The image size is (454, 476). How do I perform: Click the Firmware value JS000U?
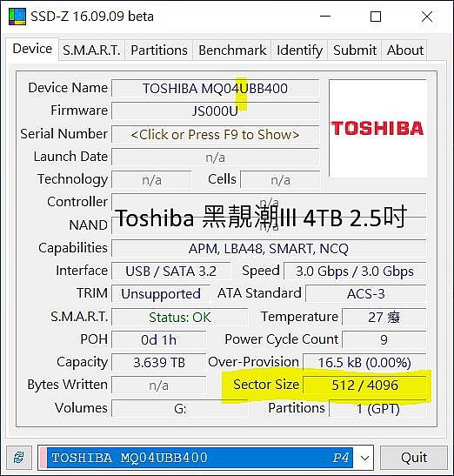pyautogui.click(x=215, y=111)
